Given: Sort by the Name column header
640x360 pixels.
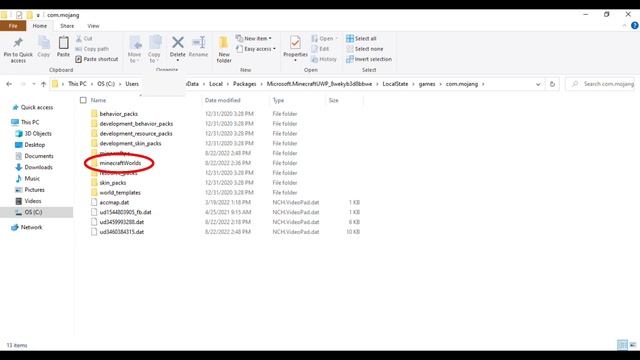Looking at the screenshot, I should [98, 100].
